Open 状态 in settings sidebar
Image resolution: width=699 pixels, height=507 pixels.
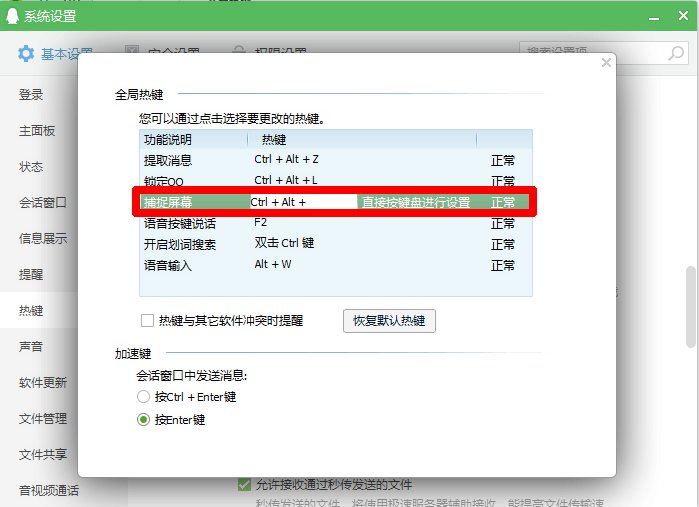pos(31,166)
